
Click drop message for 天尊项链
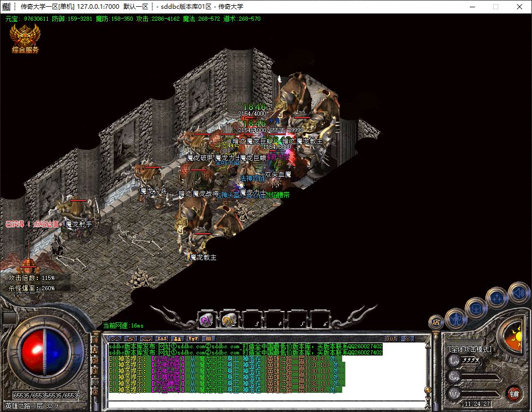coord(227,377)
